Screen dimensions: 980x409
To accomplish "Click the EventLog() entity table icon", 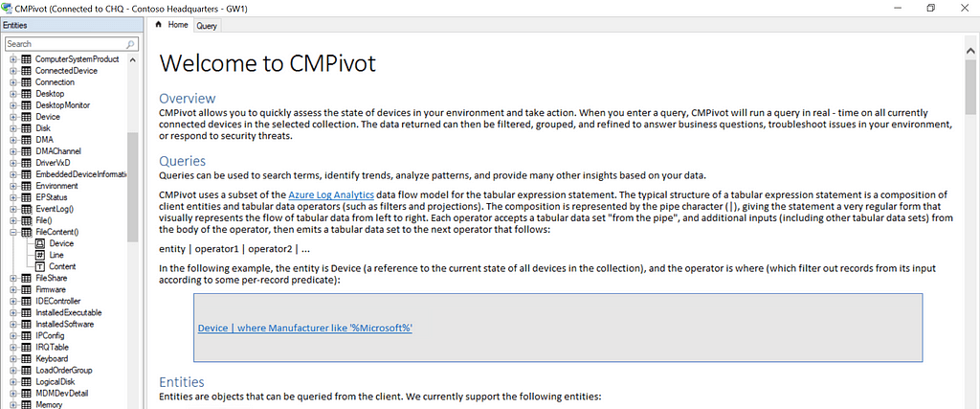I will (26, 209).
